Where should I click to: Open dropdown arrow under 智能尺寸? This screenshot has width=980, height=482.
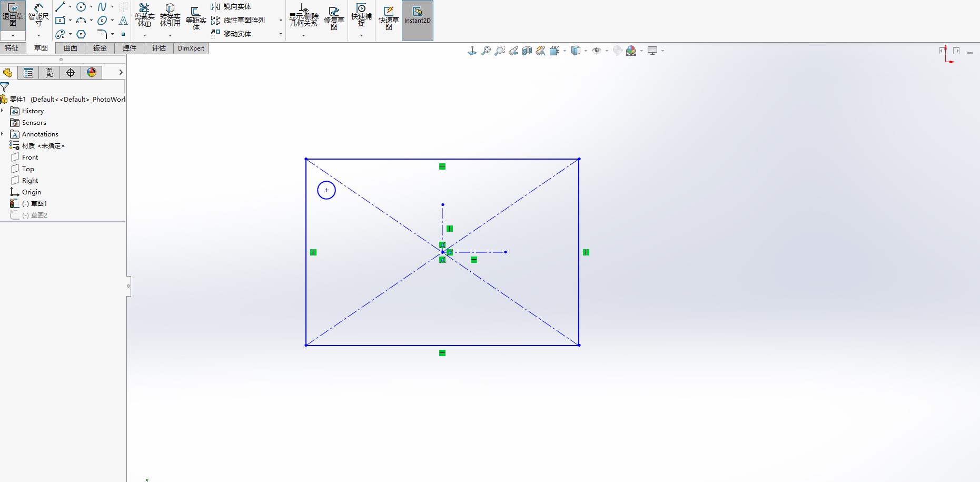pos(38,36)
